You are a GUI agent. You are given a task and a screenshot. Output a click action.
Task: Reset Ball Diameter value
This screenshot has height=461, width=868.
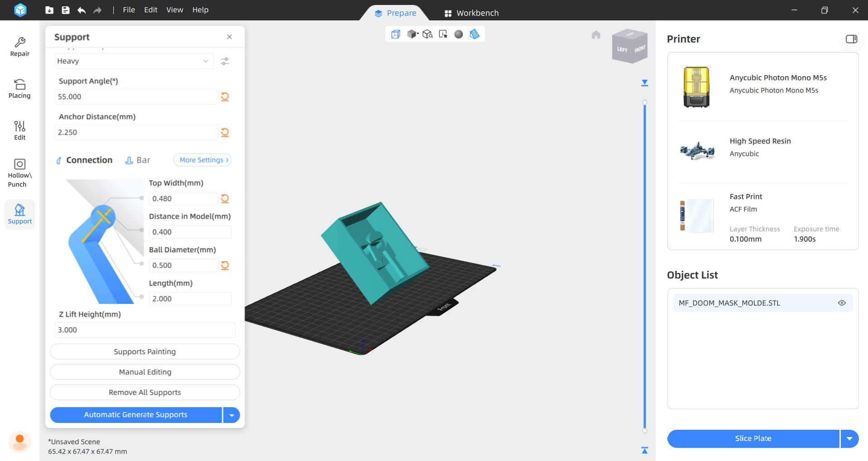click(x=225, y=265)
